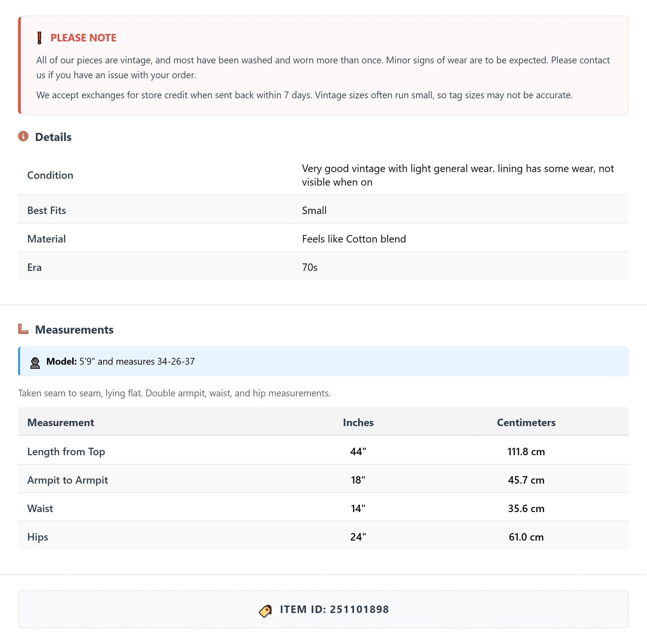The image size is (647, 644).
Task: Click the Measurement column header
Action: coord(61,422)
